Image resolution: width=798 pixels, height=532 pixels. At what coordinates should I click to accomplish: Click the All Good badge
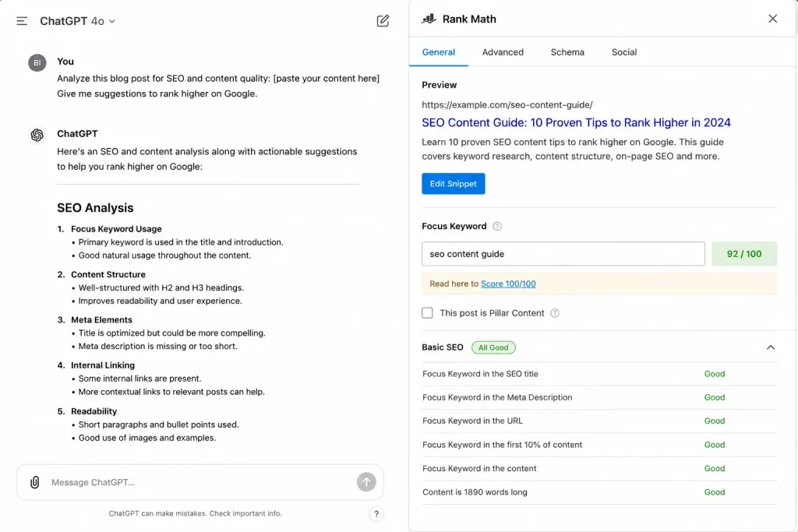493,347
